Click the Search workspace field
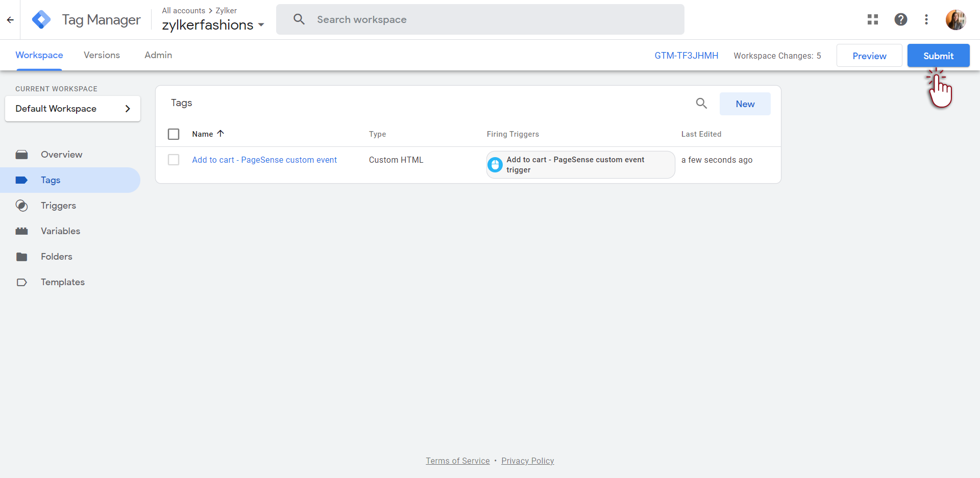 (x=480, y=19)
